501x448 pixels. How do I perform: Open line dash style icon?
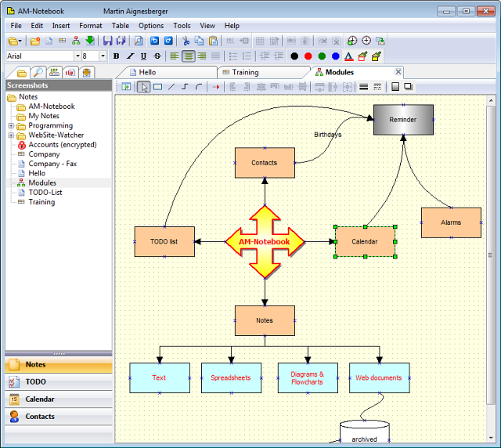click(377, 87)
